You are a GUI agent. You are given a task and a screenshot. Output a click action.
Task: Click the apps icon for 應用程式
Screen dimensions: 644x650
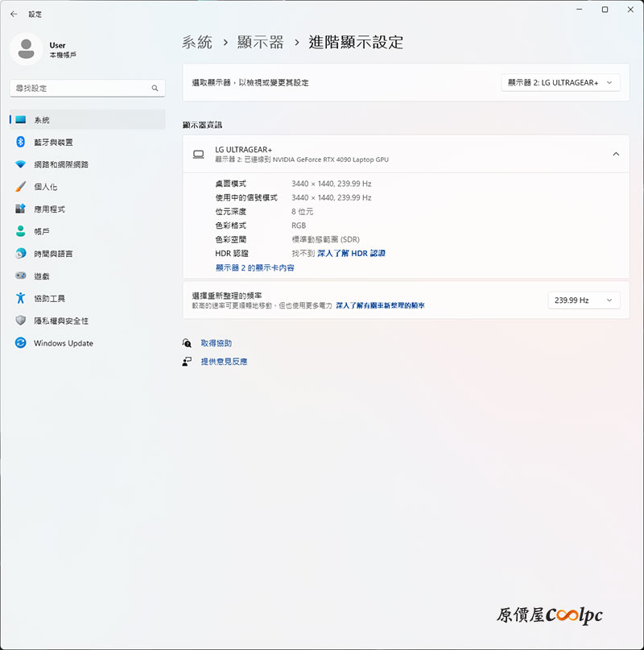(x=21, y=209)
